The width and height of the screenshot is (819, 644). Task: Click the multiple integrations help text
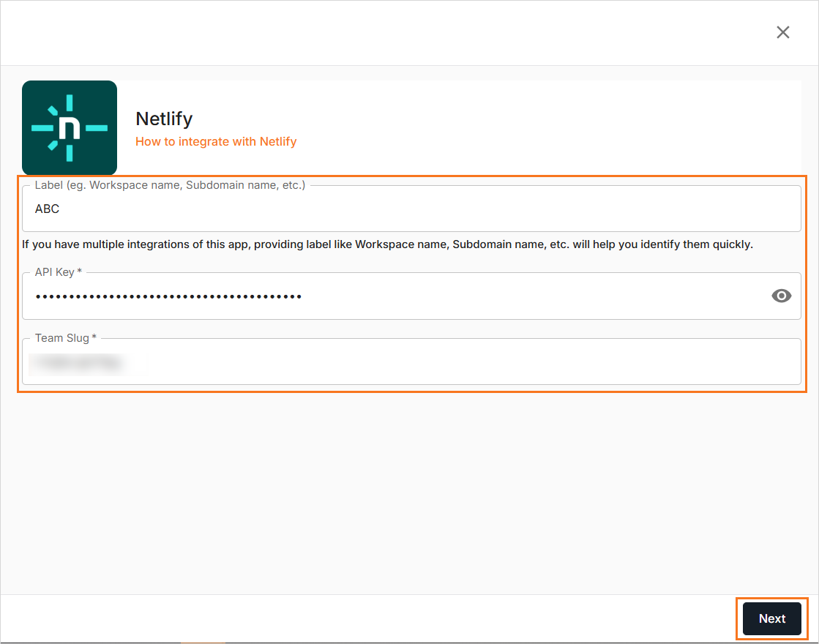click(387, 244)
